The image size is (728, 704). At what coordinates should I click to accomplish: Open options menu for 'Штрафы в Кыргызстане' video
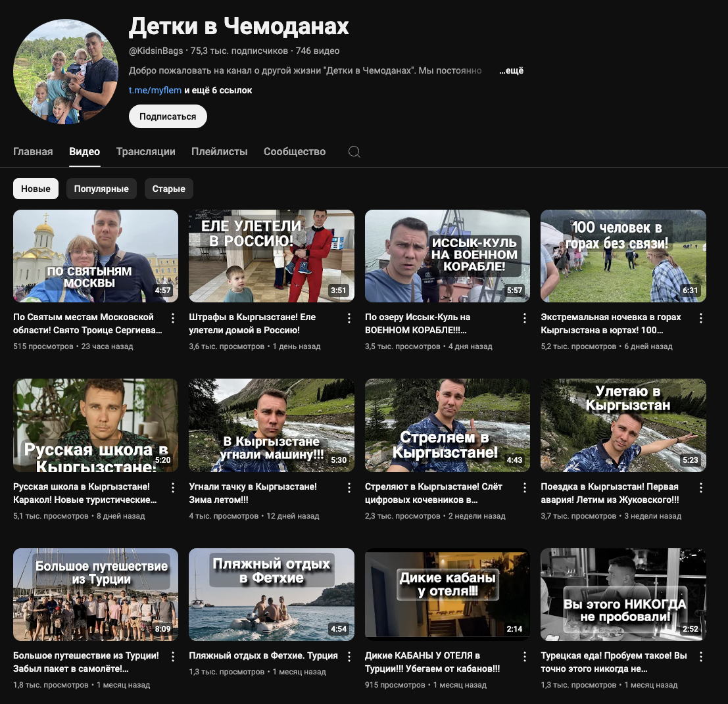click(x=349, y=318)
